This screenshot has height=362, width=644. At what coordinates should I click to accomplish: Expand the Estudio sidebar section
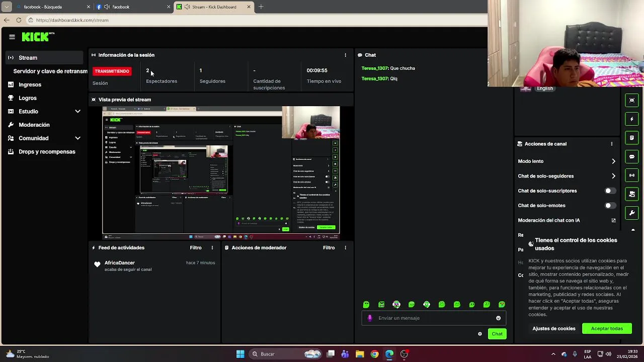pyautogui.click(x=45, y=112)
